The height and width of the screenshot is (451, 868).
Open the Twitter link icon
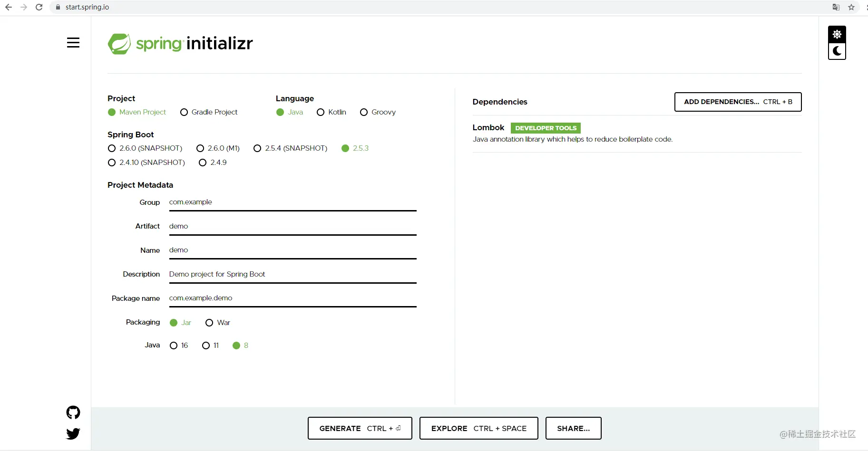point(73,433)
